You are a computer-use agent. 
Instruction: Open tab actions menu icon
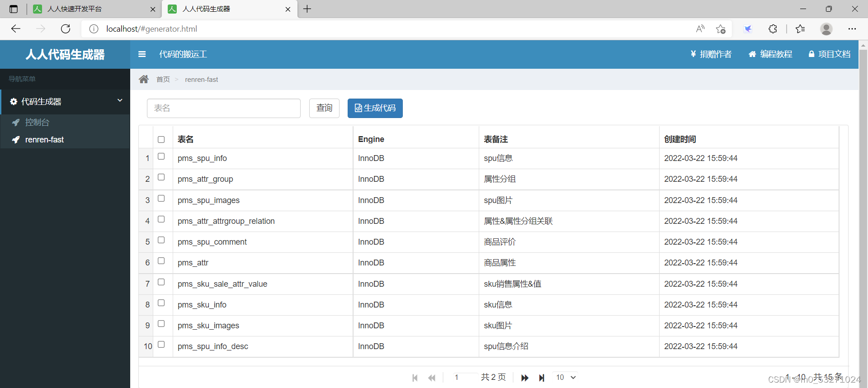tap(14, 9)
